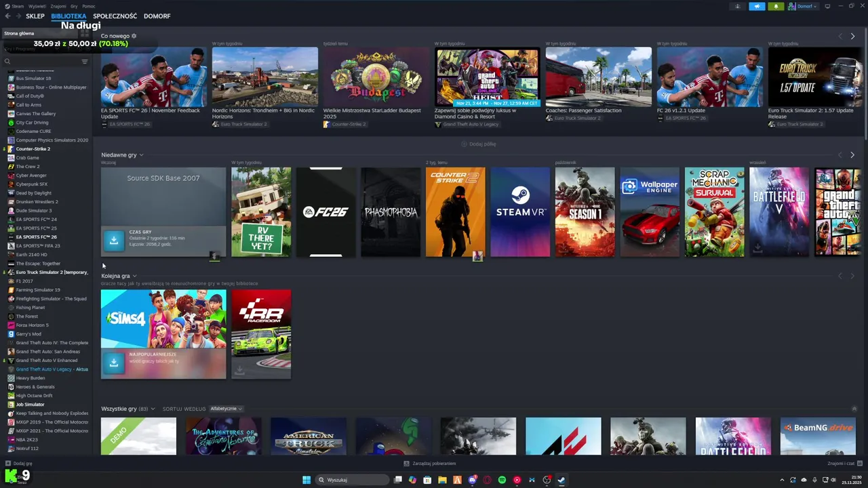Screen dimensions: 868x488
Task: Download The Sims 4 via download icon
Action: pos(114,363)
